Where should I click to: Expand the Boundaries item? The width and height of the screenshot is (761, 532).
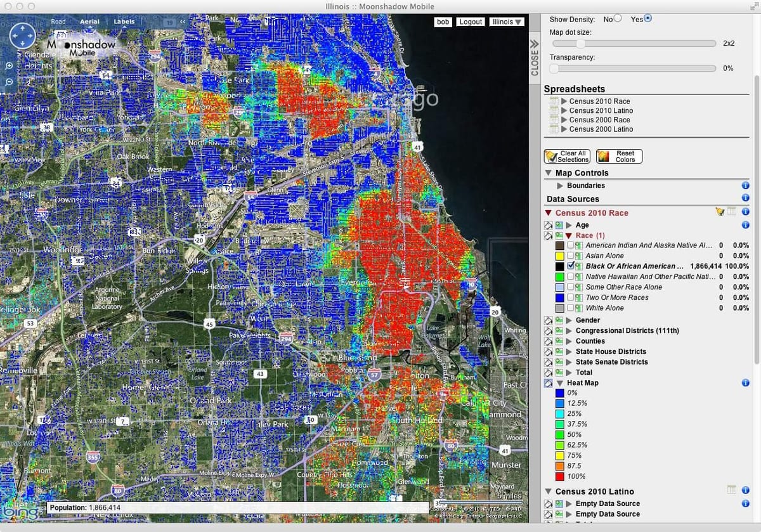point(560,186)
